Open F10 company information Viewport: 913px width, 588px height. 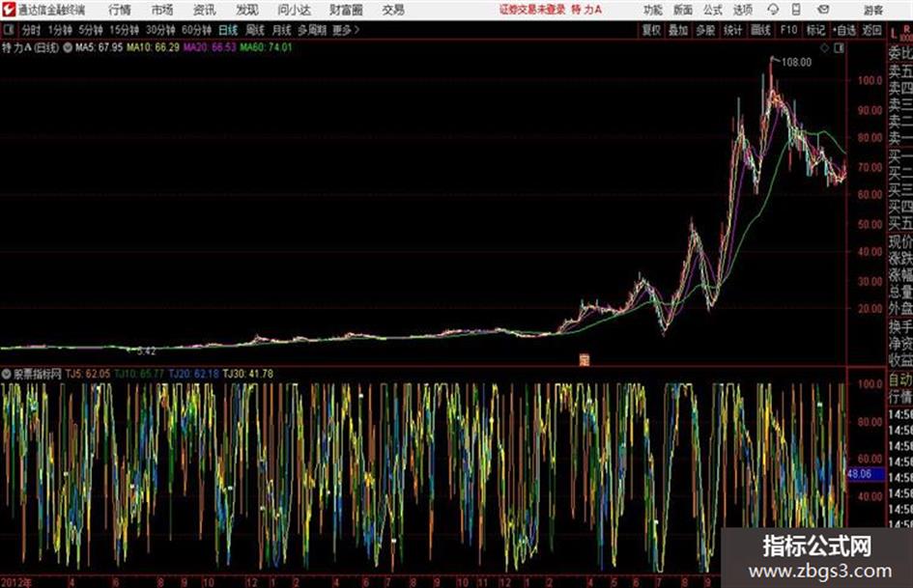click(788, 30)
